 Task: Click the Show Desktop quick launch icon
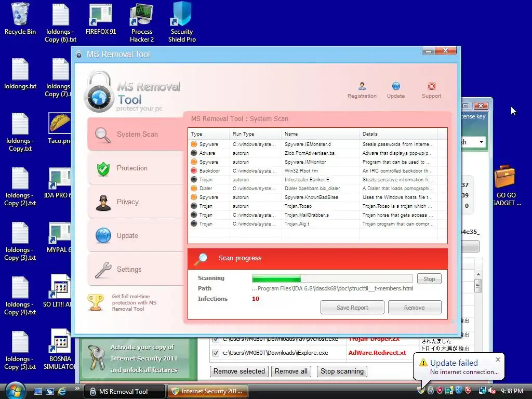[x=37, y=391]
